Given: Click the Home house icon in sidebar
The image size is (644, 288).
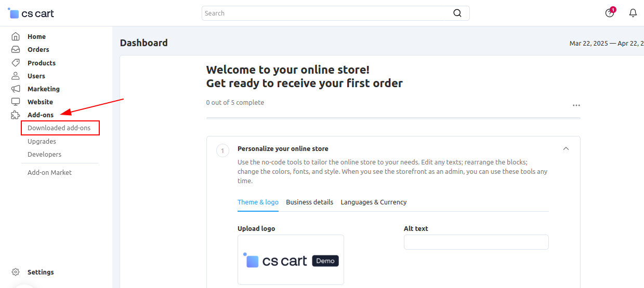Looking at the screenshot, I should tap(16, 37).
